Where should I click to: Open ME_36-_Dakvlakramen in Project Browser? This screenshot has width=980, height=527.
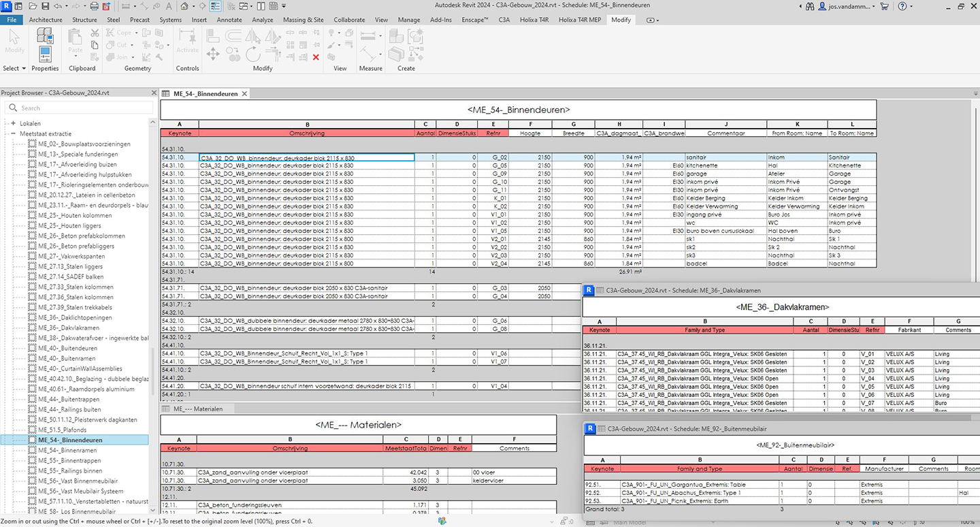69,328
